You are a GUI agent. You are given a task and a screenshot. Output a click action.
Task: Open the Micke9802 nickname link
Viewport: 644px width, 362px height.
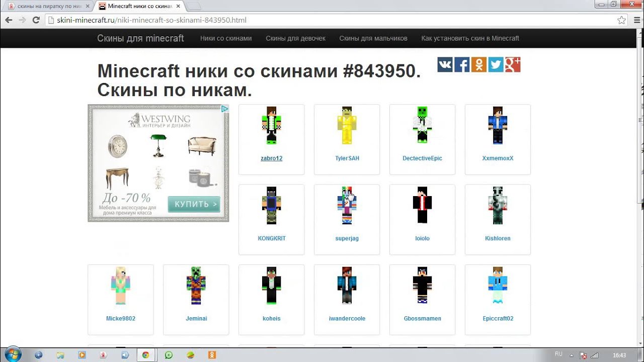(x=121, y=319)
